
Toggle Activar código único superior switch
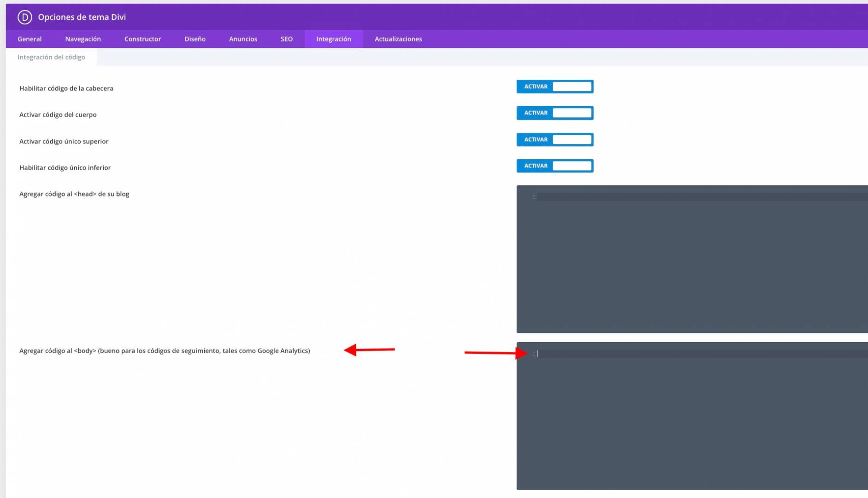click(555, 140)
